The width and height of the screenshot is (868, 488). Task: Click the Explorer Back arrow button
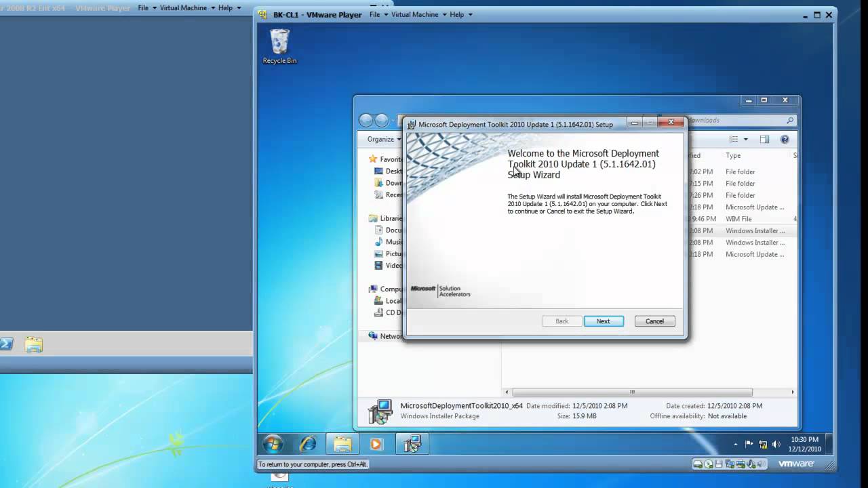coord(366,121)
